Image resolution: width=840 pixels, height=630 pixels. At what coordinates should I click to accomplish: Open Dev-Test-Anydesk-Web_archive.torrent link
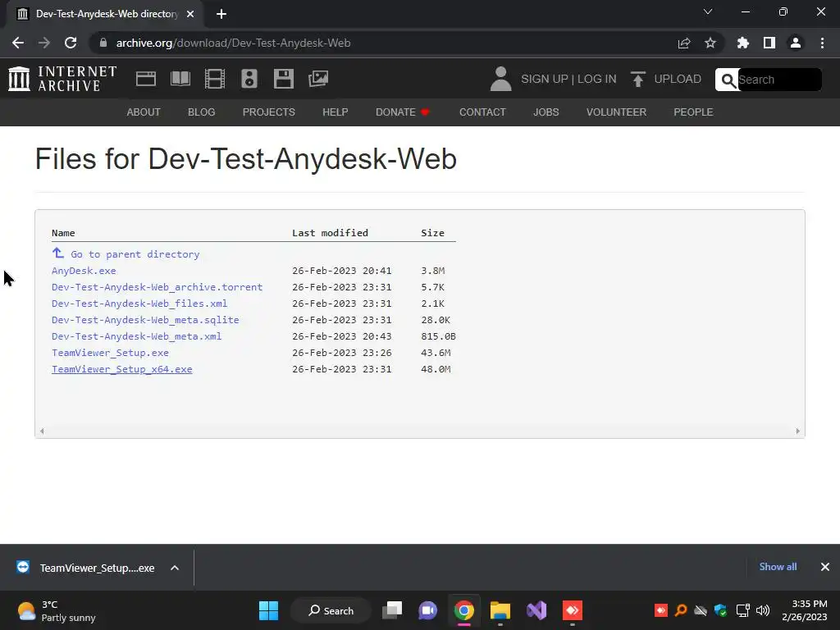point(157,287)
